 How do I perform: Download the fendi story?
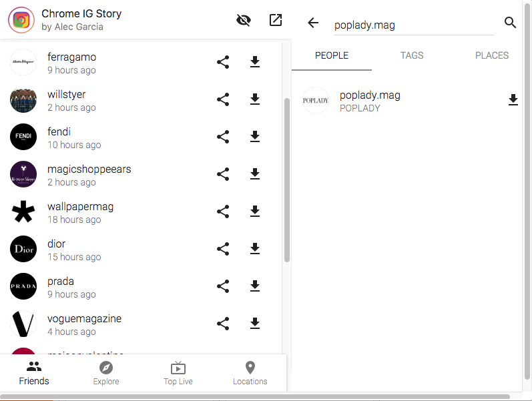(x=254, y=137)
